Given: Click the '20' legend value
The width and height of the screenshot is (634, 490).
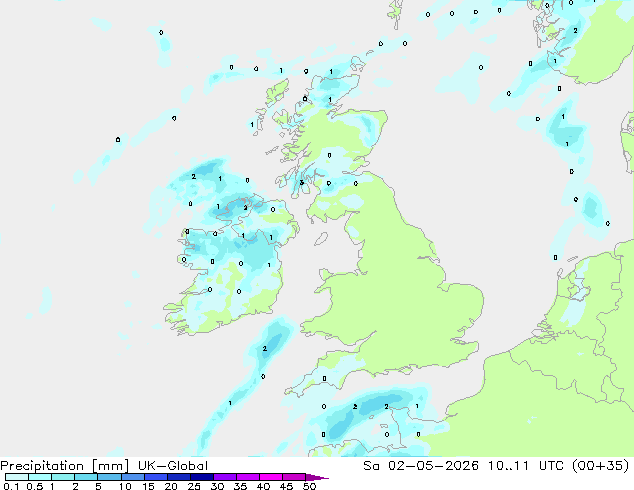Looking at the screenshot, I should pos(171,486).
